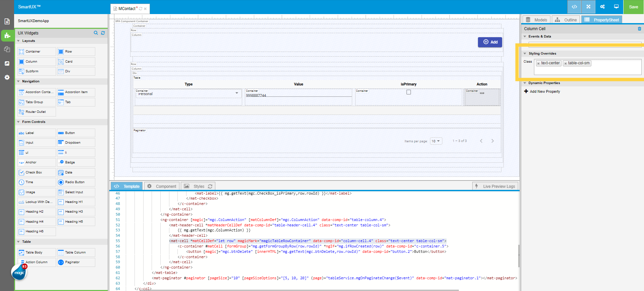Viewport: 644px width, 291px height.
Task: Switch to the Component tab
Action: (162, 186)
